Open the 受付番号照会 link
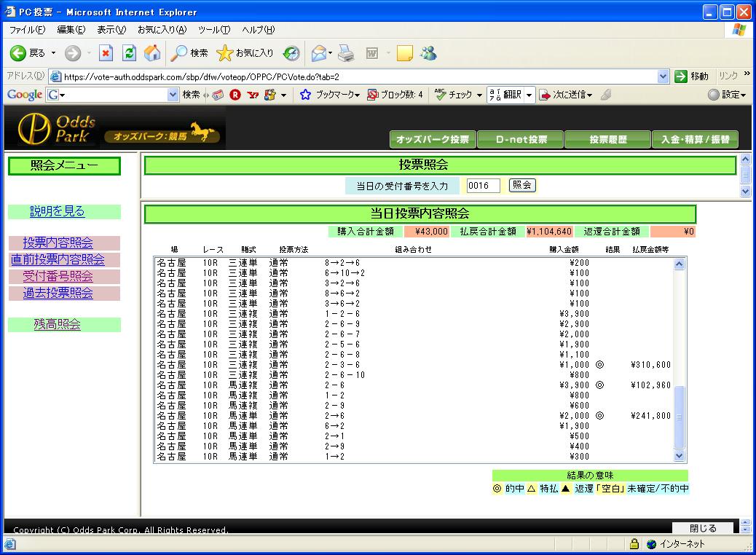The image size is (756, 555). [x=58, y=276]
